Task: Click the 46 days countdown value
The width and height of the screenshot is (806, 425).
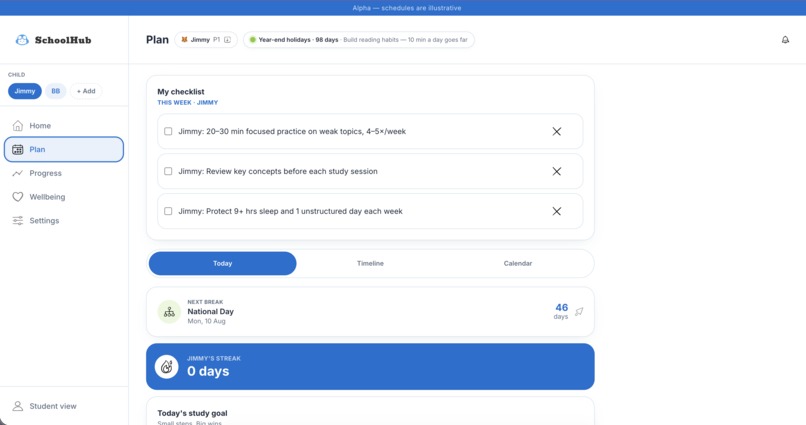Action: point(561,307)
